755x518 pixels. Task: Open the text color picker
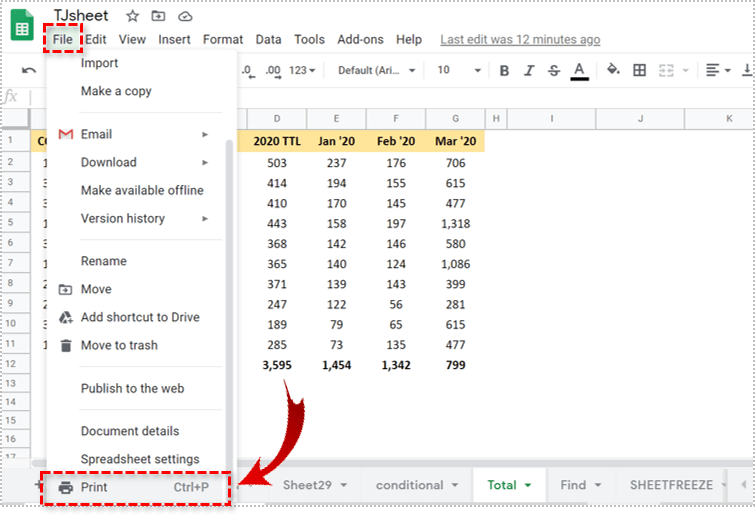point(579,70)
